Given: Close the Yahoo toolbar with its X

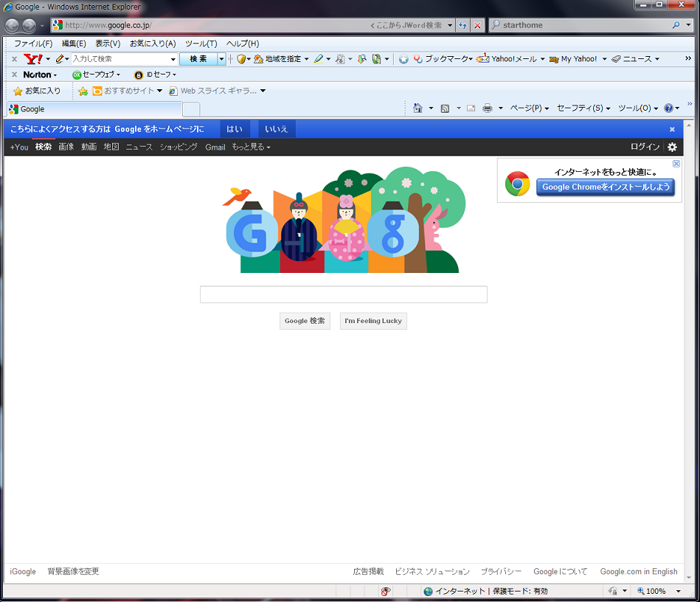Looking at the screenshot, I should [14, 59].
